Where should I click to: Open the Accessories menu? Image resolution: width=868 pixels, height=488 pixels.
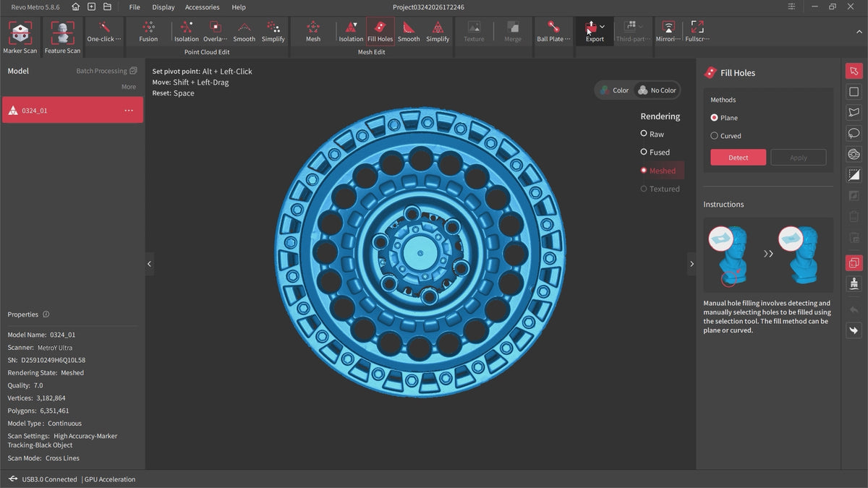[x=202, y=7]
